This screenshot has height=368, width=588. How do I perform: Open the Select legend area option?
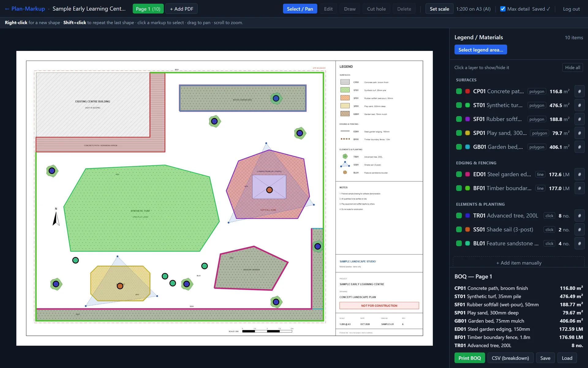[x=481, y=50]
